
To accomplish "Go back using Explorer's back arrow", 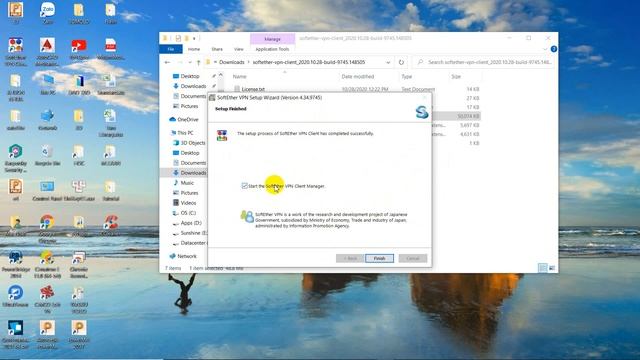I will click(x=167, y=62).
